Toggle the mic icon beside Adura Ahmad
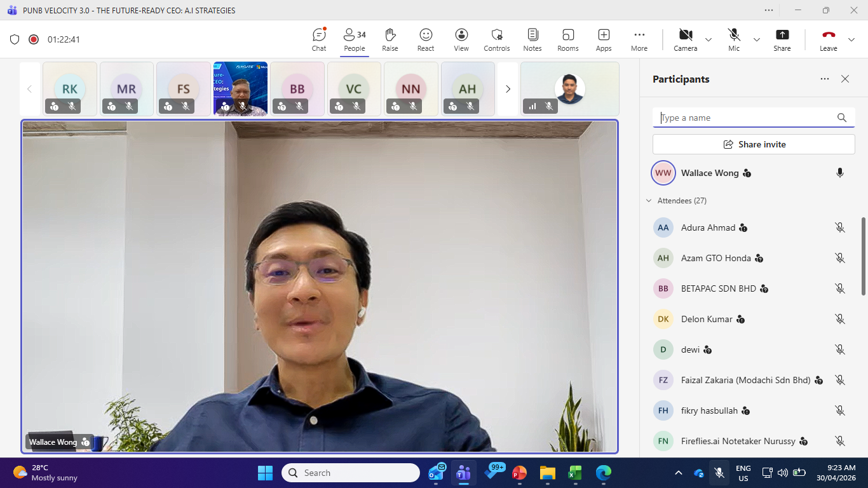Viewport: 868px width, 488px height. 840,227
